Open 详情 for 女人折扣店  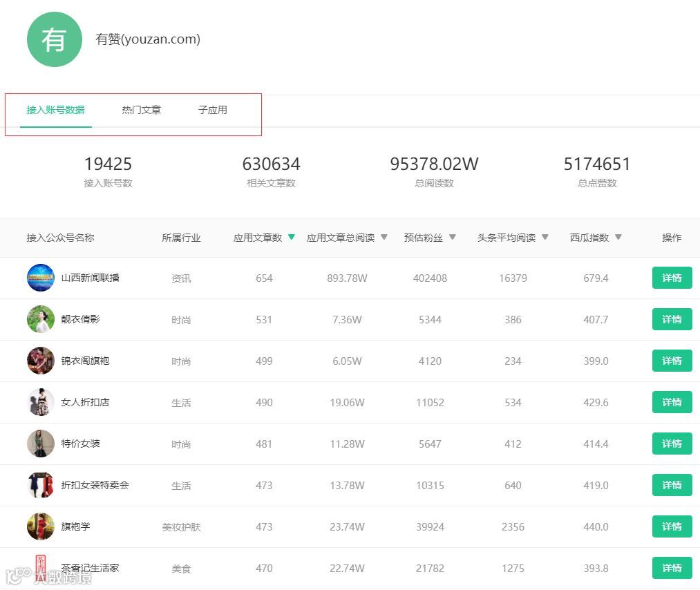pyautogui.click(x=672, y=402)
